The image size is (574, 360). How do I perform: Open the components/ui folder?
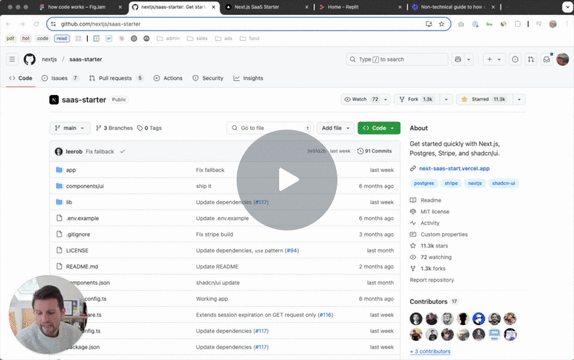[85, 186]
